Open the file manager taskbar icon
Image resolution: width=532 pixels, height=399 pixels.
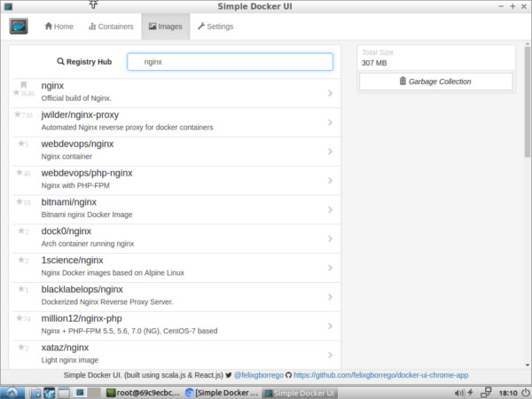pos(35,393)
